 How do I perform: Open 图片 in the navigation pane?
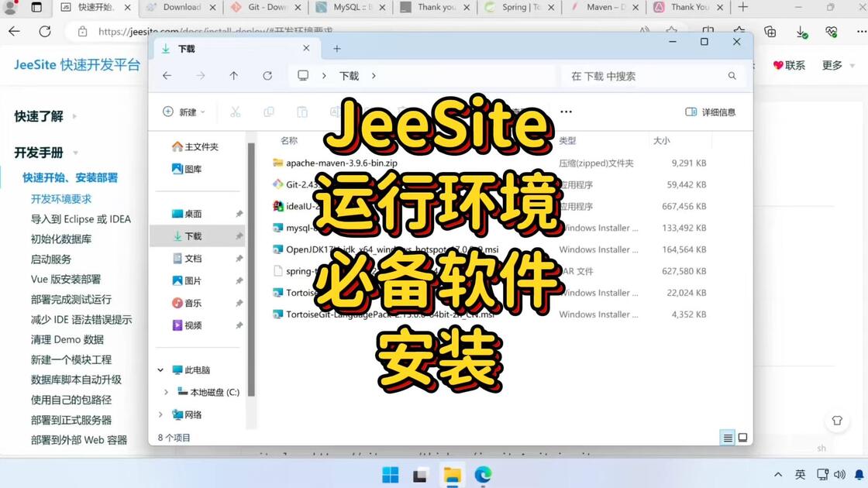(187, 280)
